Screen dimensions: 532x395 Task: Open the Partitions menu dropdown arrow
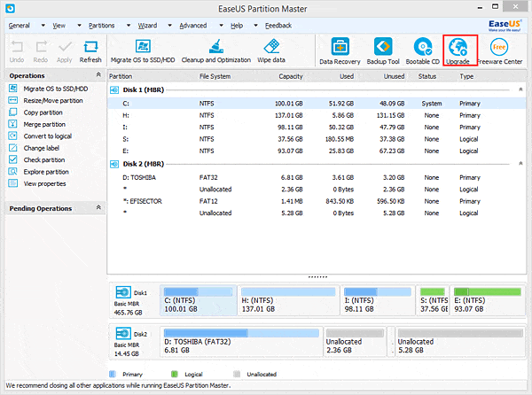pos(129,26)
